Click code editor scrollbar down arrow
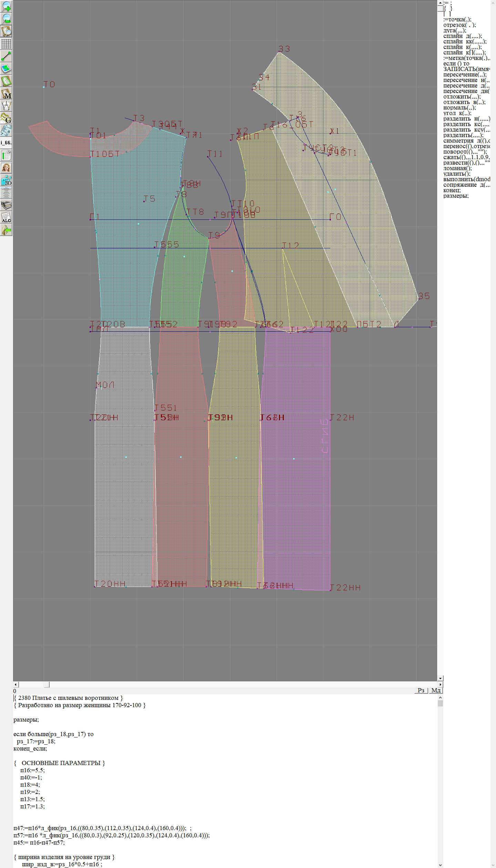496x868 pixels. tap(440, 865)
